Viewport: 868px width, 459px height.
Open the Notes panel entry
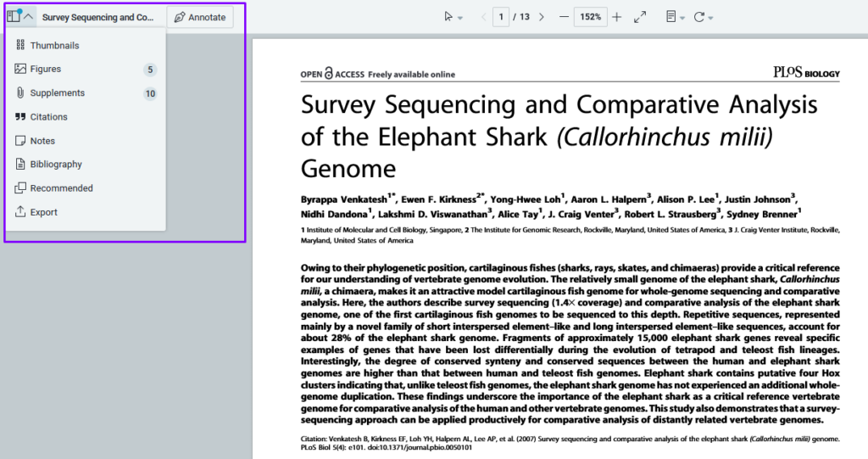point(42,141)
